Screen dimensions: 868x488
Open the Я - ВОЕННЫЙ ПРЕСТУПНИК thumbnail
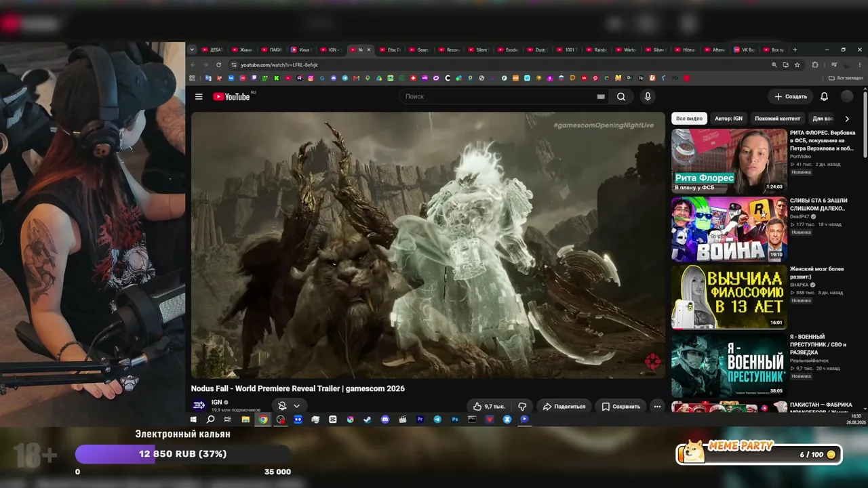tap(729, 365)
